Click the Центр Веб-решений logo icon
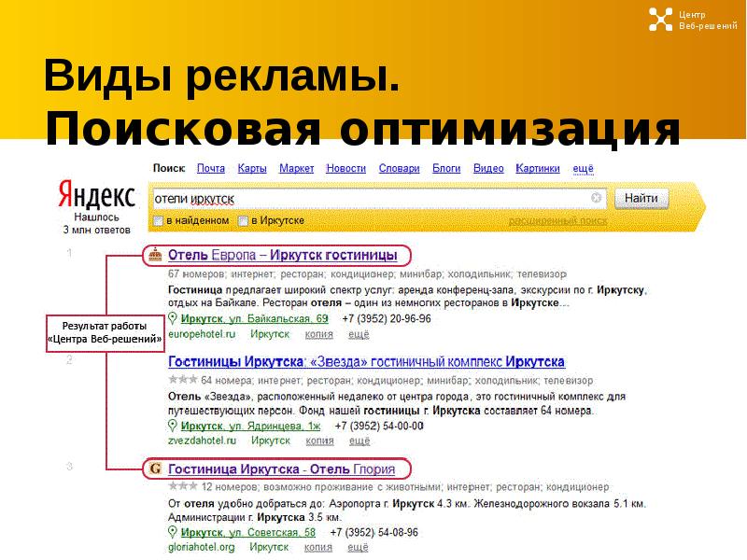The width and height of the screenshot is (747, 560). coord(661,20)
